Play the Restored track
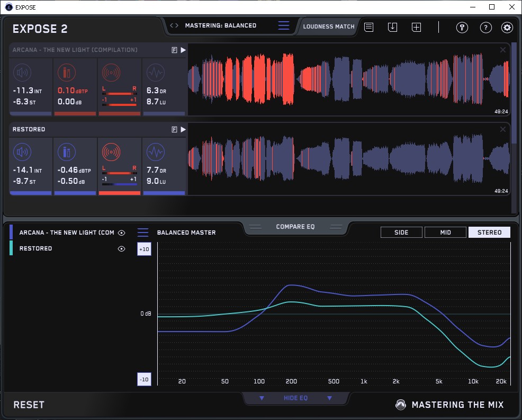 click(183, 129)
